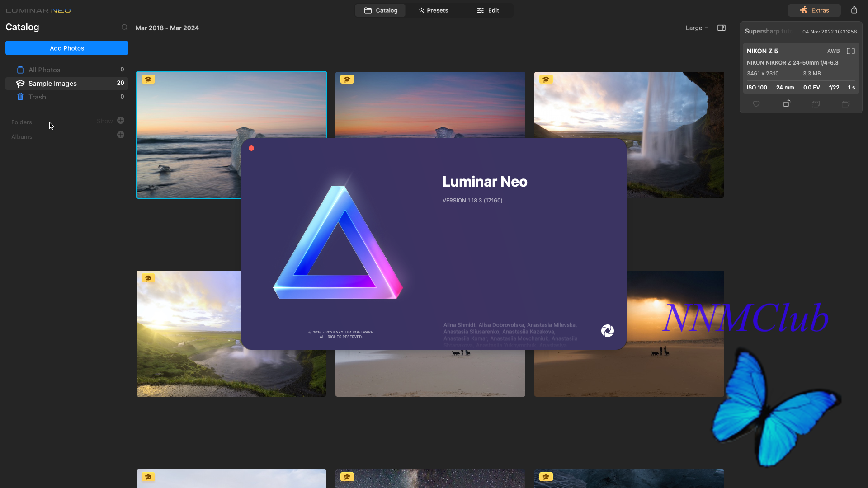
Task: Click the Skylum aperture logo in About dialog
Action: (608, 331)
